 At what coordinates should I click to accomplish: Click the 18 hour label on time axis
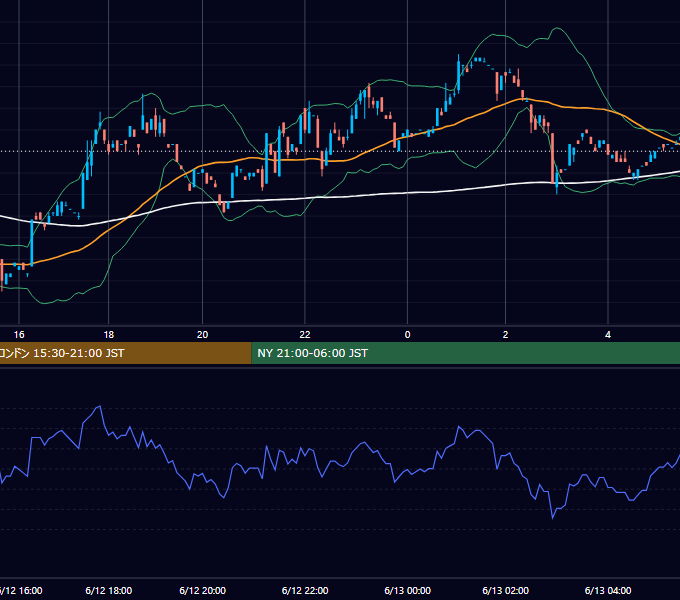[109, 335]
